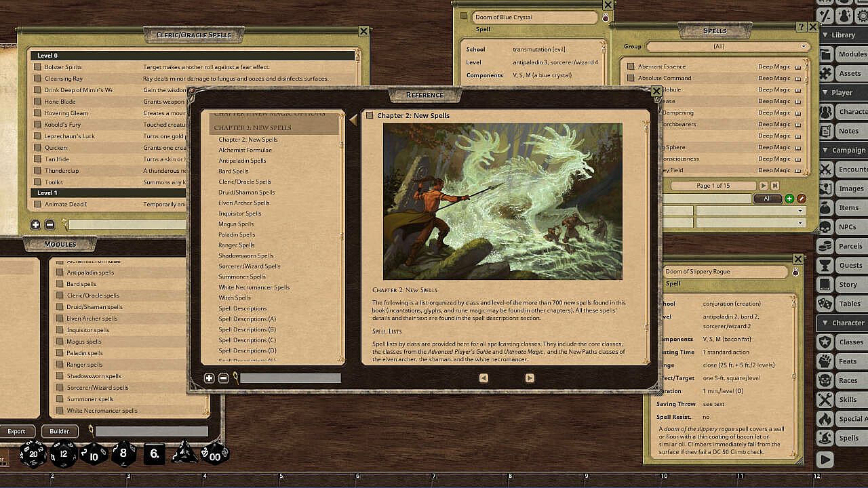This screenshot has height=488, width=868.
Task: Toggle the Hone Blade checkbox
Action: pos(38,102)
